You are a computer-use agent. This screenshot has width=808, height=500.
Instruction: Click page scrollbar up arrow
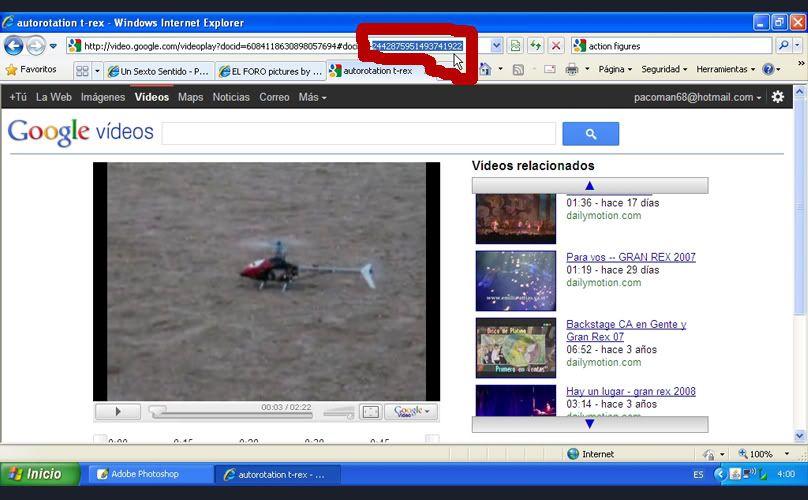(800, 92)
